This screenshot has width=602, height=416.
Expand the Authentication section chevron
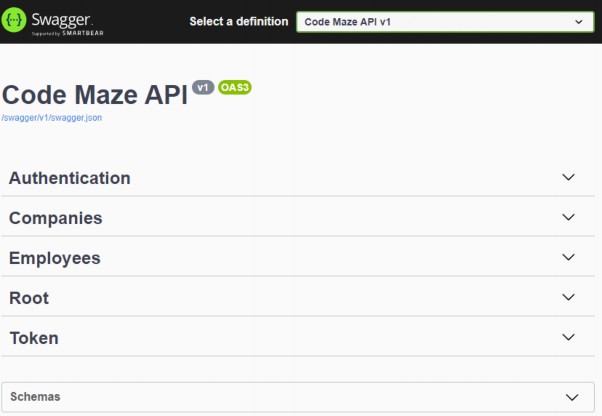click(568, 177)
